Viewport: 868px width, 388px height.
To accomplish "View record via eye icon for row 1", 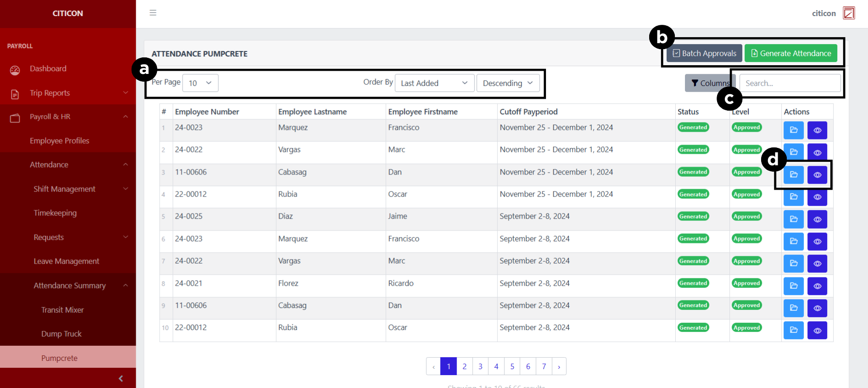I will coord(817,130).
